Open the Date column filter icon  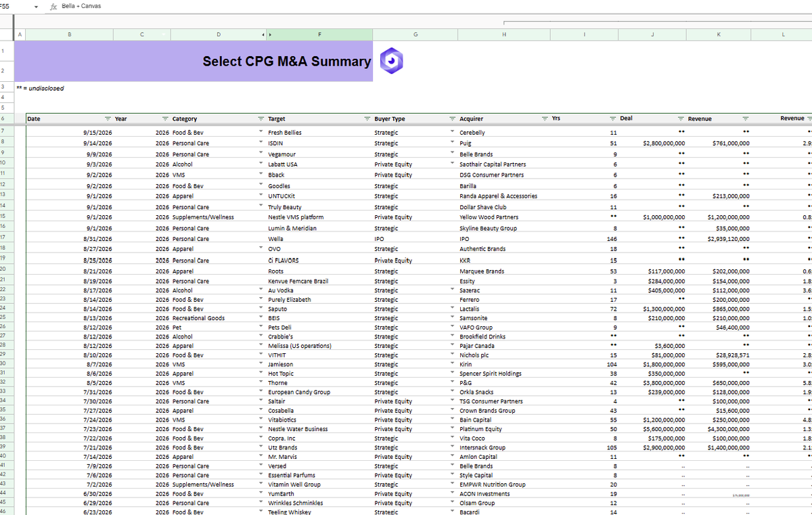pos(108,119)
